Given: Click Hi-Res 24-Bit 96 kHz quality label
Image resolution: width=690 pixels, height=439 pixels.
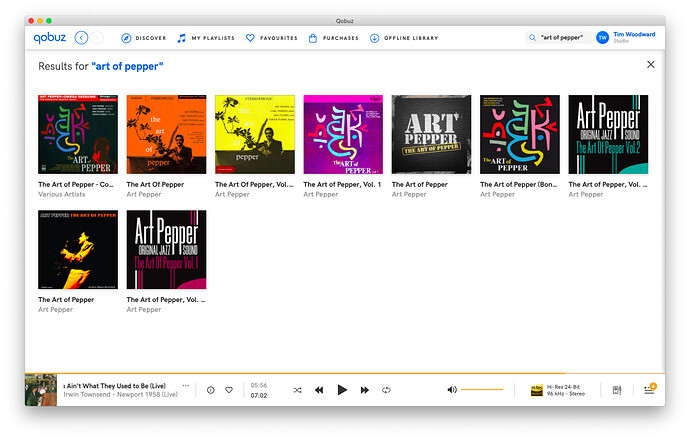Looking at the screenshot, I should coord(565,390).
